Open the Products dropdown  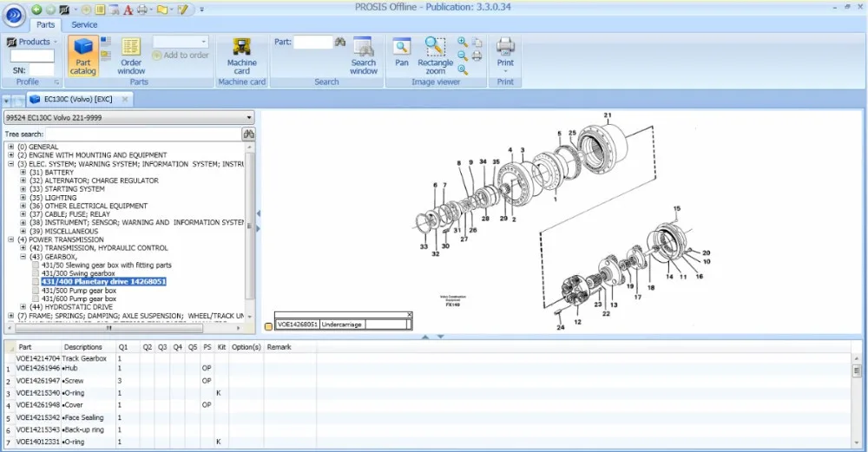click(x=31, y=42)
